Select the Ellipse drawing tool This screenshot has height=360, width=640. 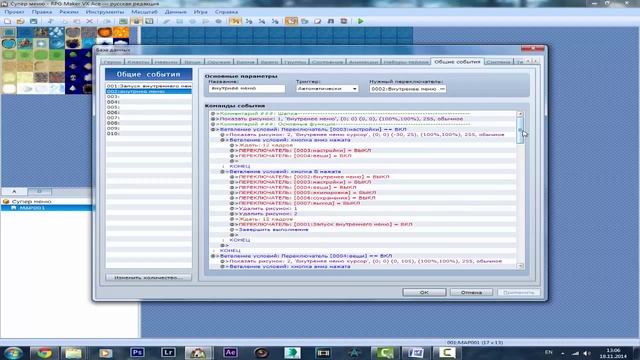[192, 21]
